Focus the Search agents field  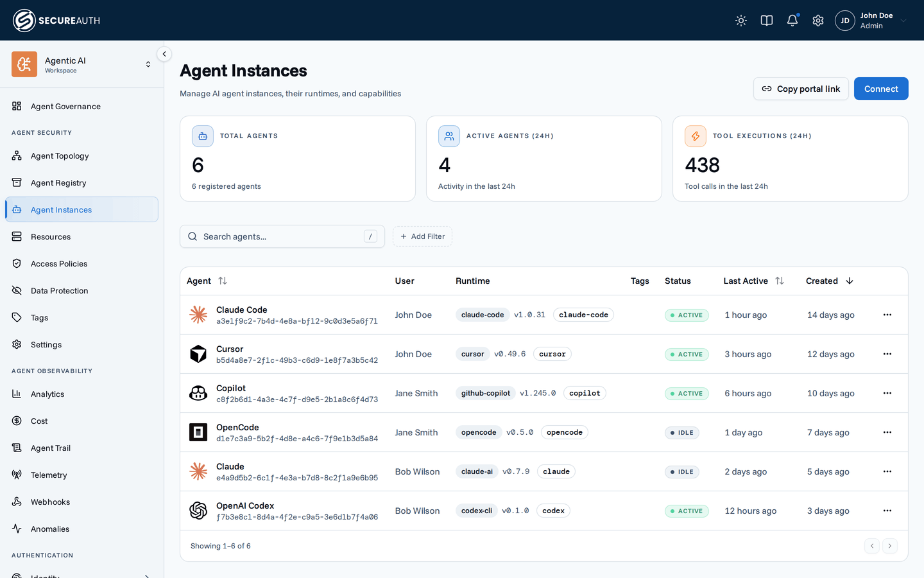(x=282, y=236)
